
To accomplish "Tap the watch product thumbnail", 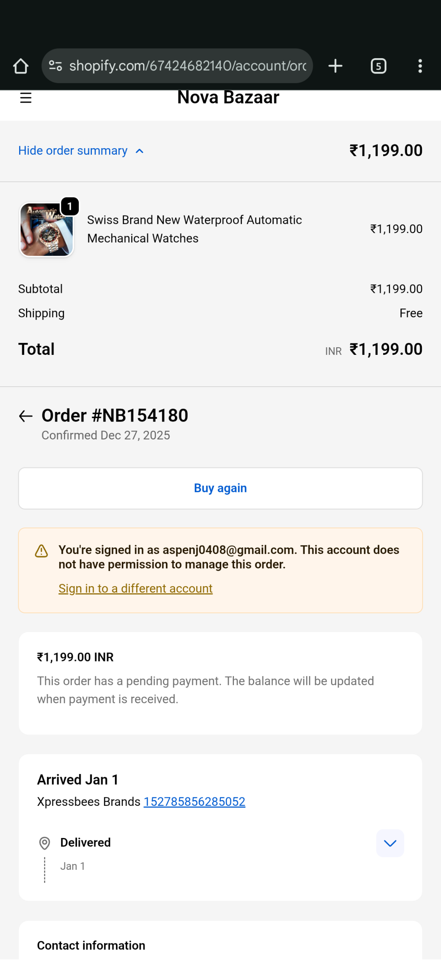I will [x=46, y=230].
